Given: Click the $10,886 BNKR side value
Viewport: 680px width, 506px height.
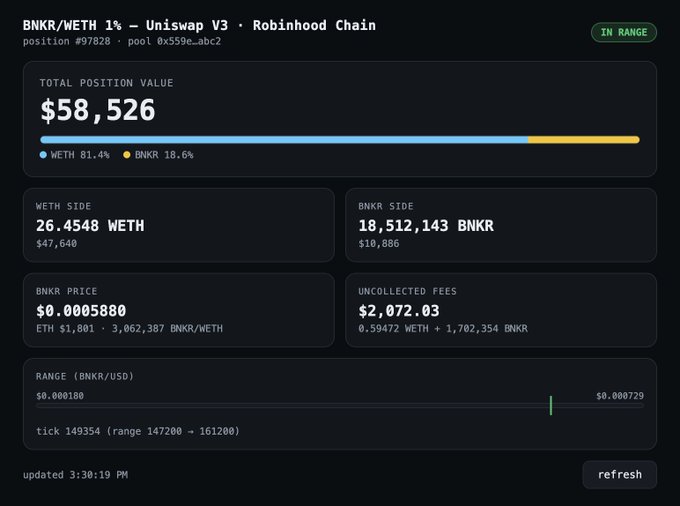Looking at the screenshot, I should (x=379, y=243).
